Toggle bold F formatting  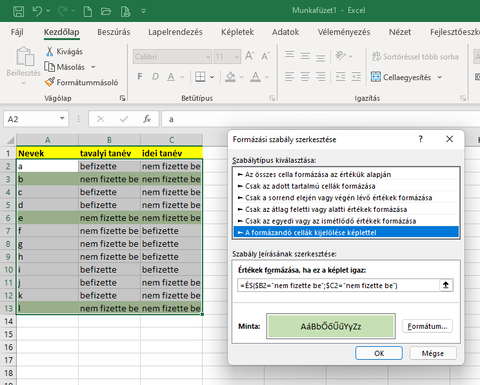click(x=140, y=77)
